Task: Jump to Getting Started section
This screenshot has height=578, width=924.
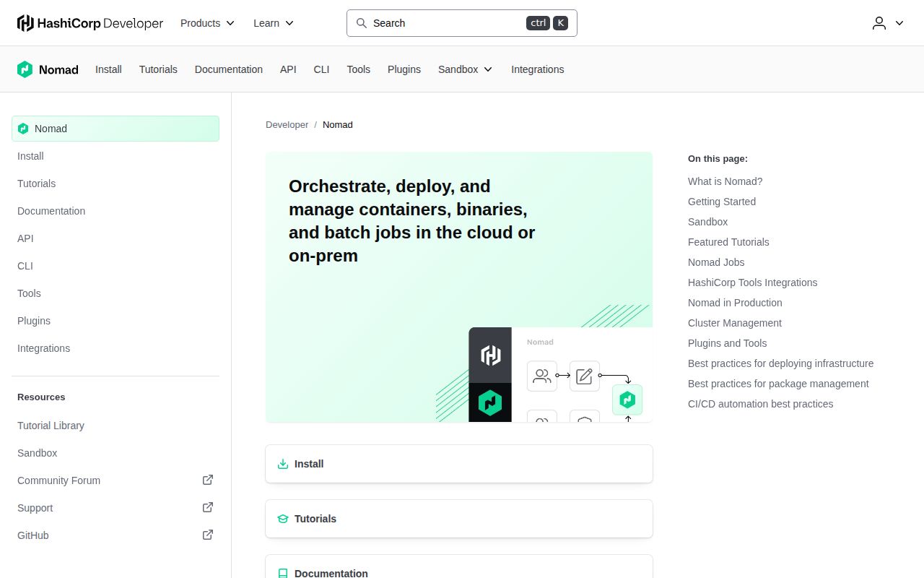Action: pos(722,202)
